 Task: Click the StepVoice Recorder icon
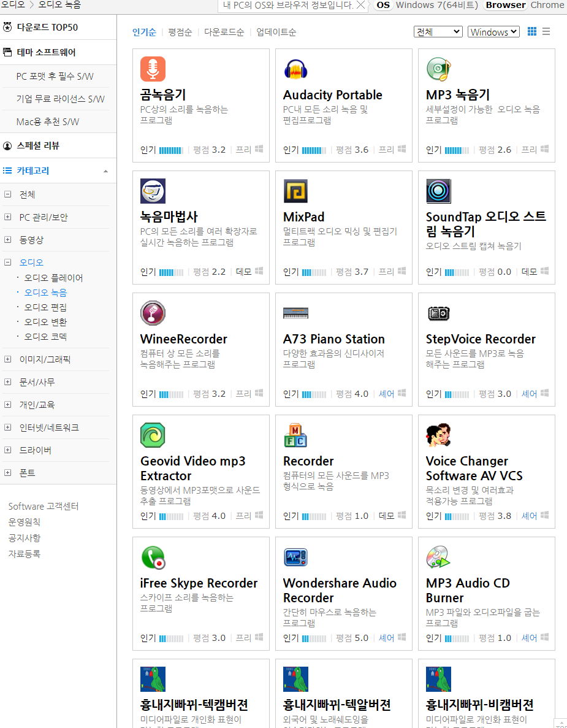(438, 313)
